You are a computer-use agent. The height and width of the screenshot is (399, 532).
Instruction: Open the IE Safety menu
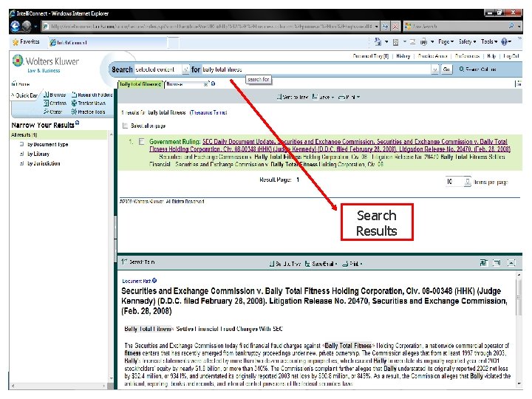467,41
